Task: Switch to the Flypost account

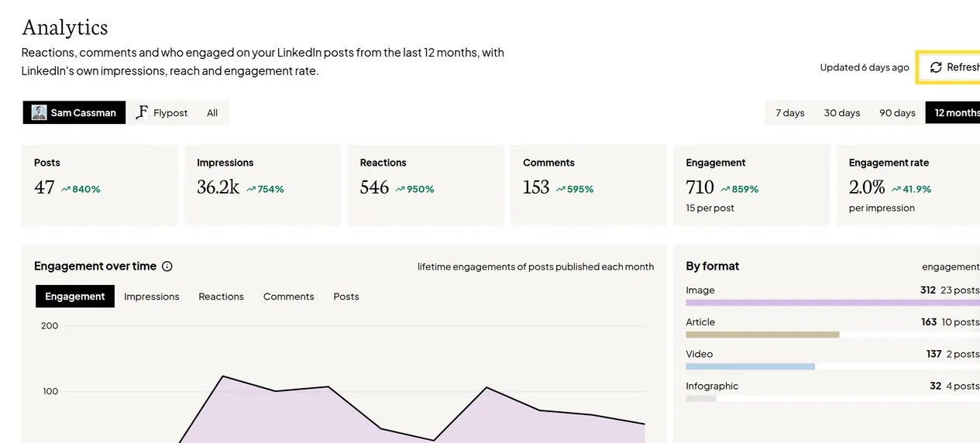Action: (161, 112)
